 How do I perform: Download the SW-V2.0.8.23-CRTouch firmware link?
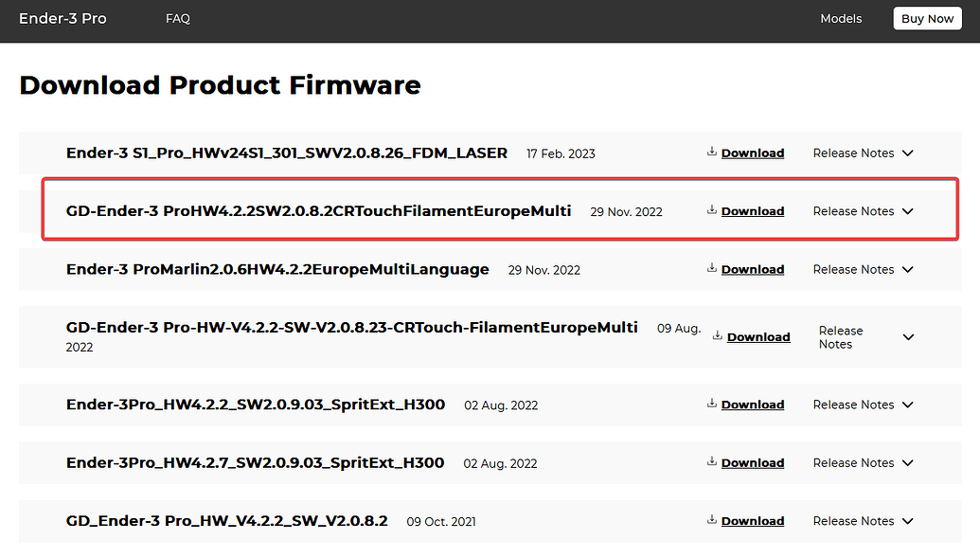(x=758, y=337)
